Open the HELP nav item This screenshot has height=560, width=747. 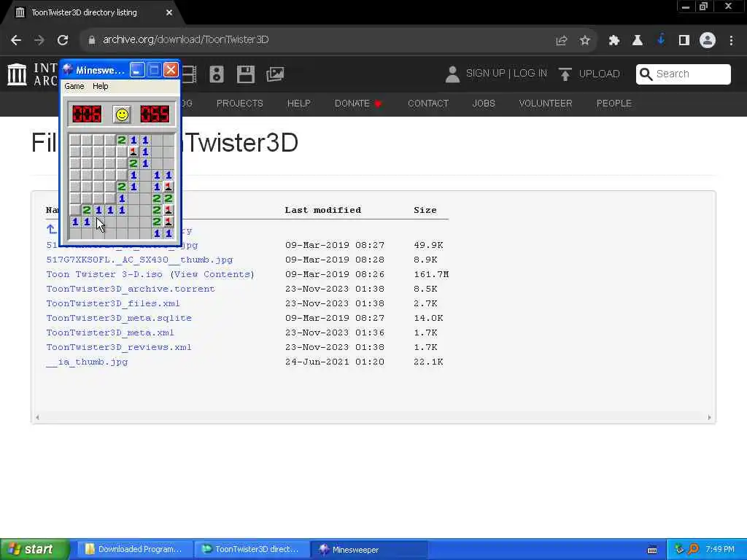[298, 104]
